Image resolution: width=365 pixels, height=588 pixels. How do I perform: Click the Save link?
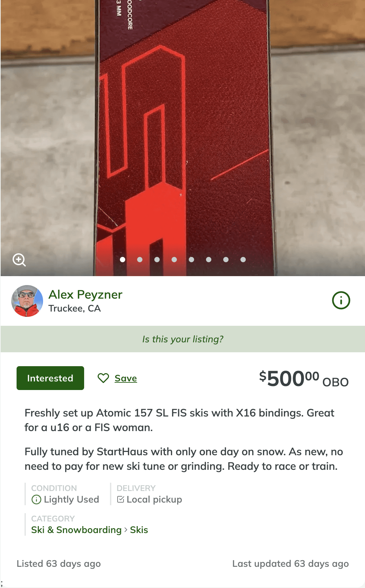tap(126, 378)
